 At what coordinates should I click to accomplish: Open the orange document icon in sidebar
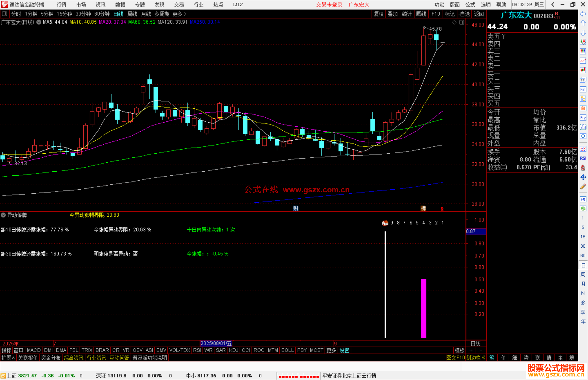(583, 108)
